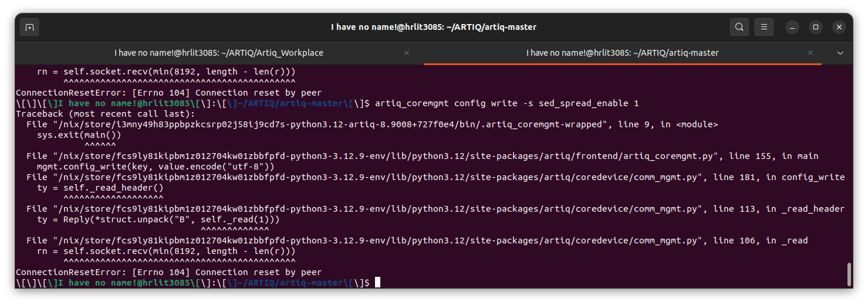868x305 pixels.
Task: Click the 'ty = Reply(*struct.unpack' line
Action: [158, 219]
